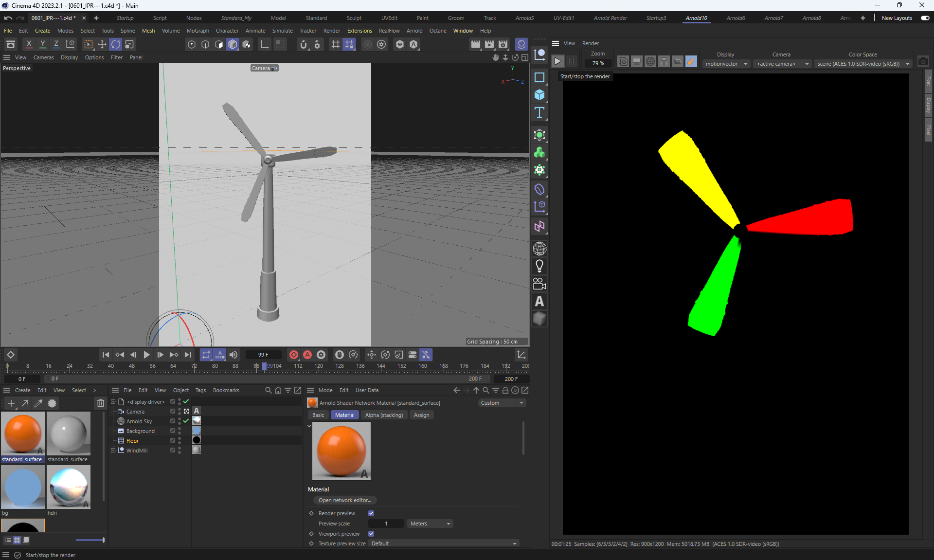
Task: Open the motionvector display dropdown
Action: click(x=726, y=64)
